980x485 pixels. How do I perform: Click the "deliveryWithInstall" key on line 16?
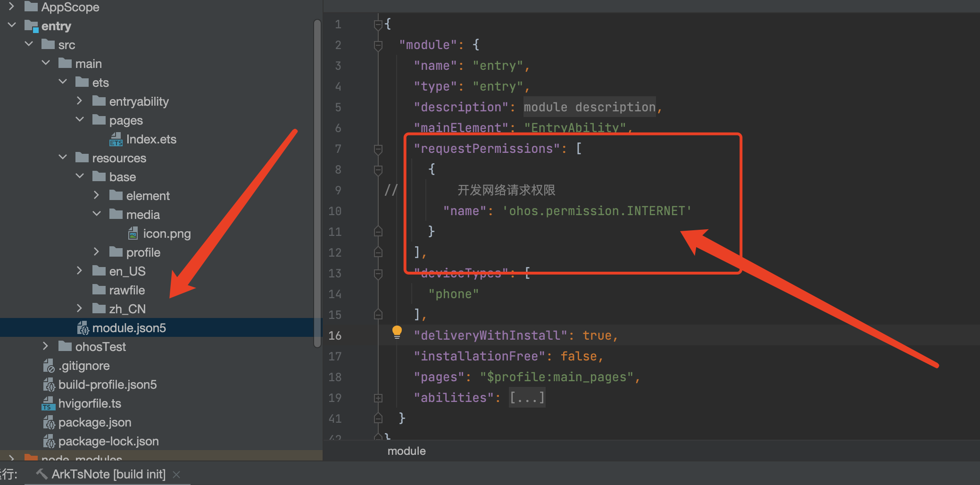490,335
